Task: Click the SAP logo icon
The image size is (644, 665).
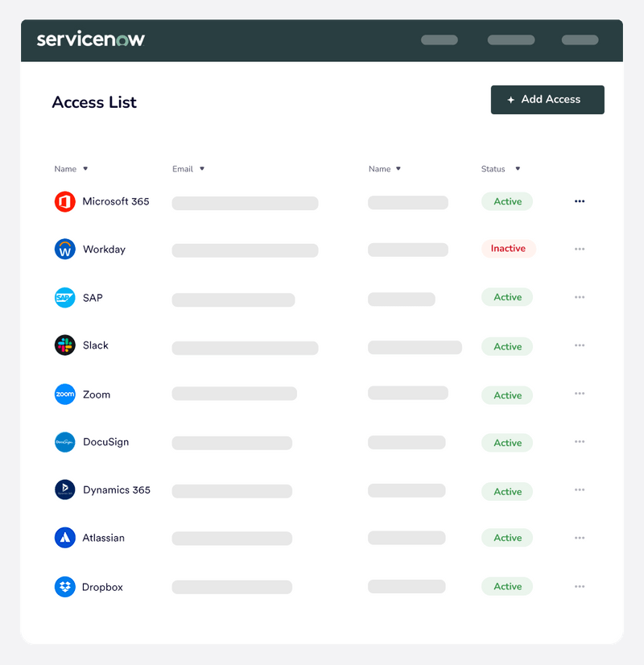Action: coord(64,297)
